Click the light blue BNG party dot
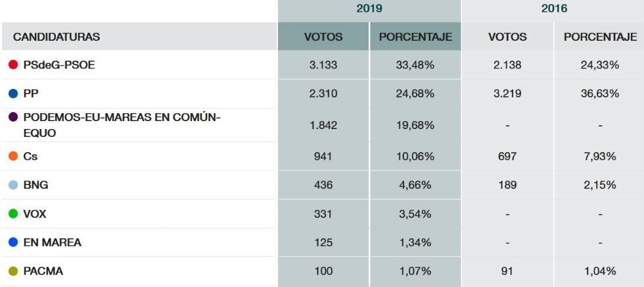The width and height of the screenshot is (644, 287). point(13,186)
